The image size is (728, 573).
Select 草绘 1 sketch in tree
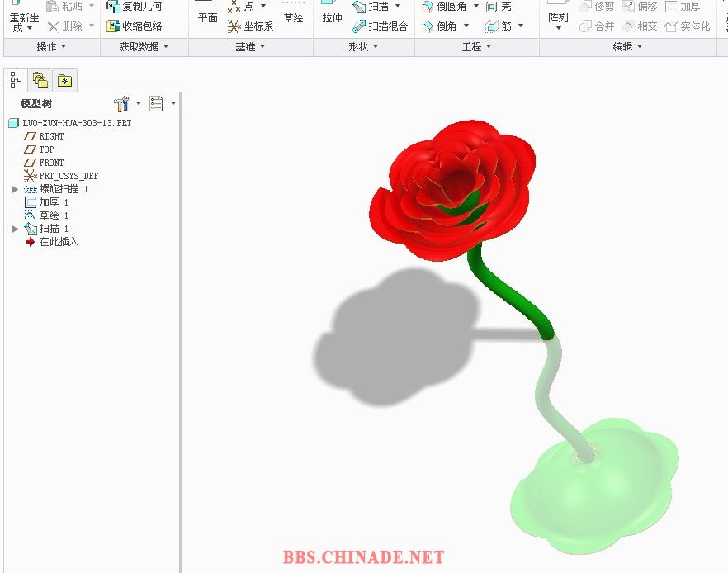point(46,215)
